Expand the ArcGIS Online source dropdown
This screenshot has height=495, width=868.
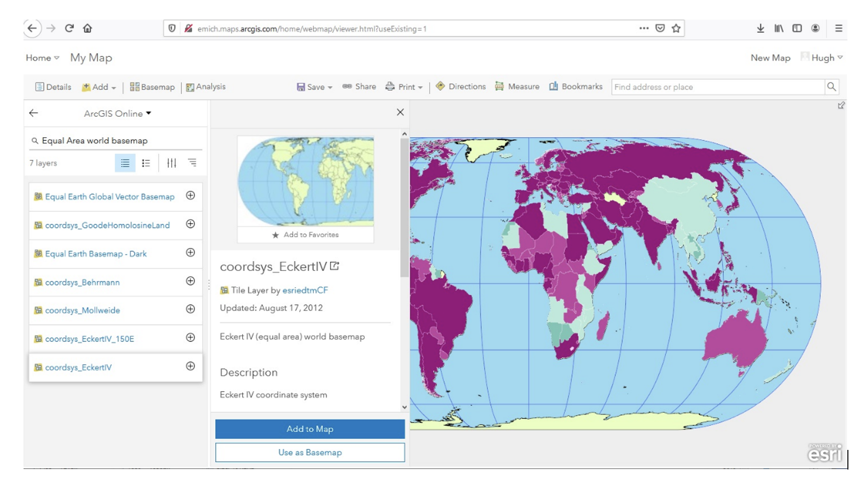coord(118,114)
